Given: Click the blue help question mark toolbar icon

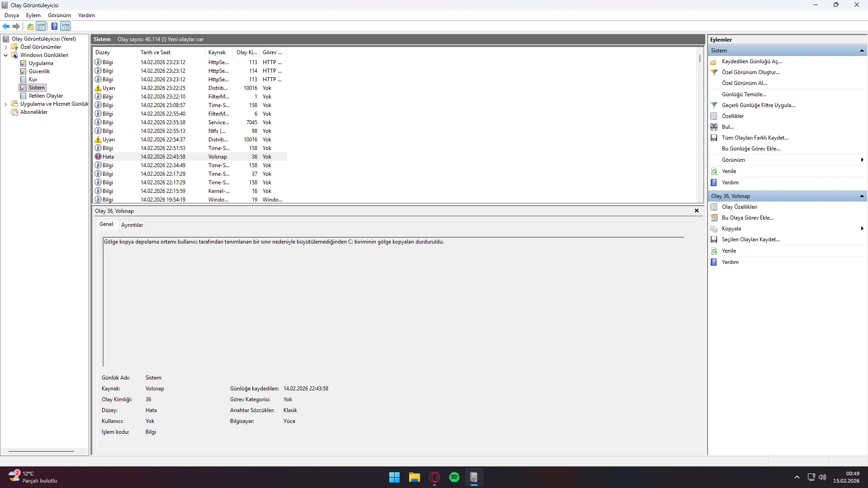Looking at the screenshot, I should pos(54,26).
